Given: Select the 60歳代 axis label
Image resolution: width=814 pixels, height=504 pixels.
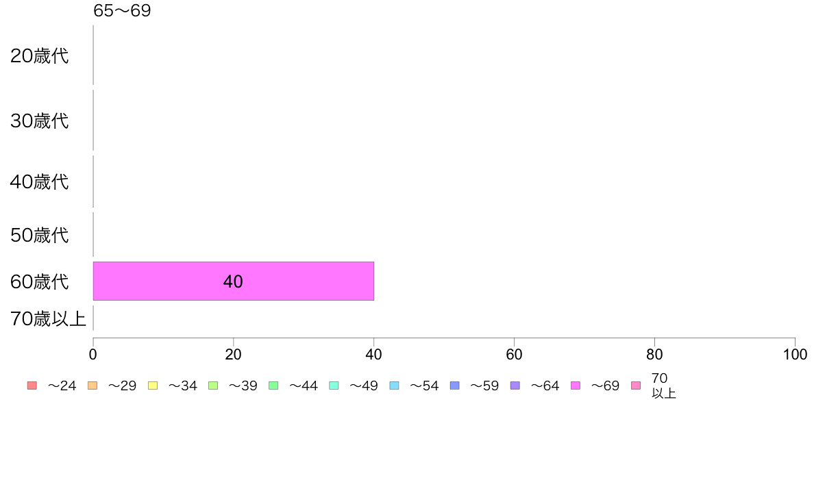Looking at the screenshot, I should pyautogui.click(x=40, y=281).
